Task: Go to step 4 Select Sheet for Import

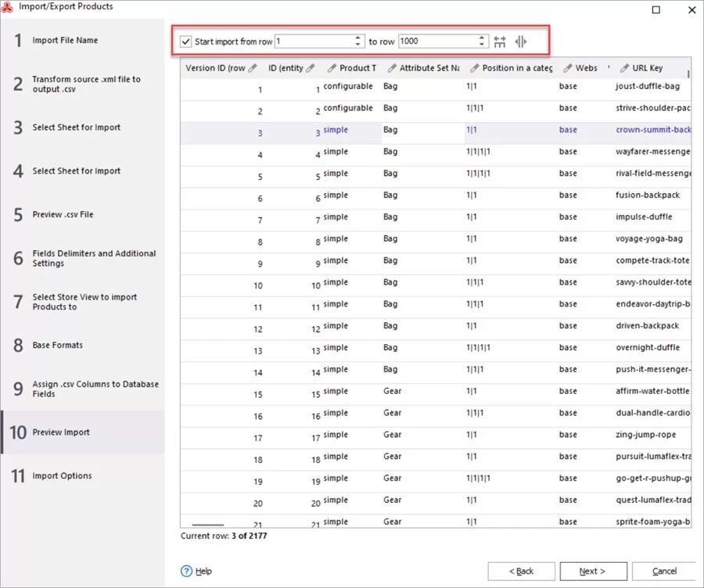Action: coord(83,171)
